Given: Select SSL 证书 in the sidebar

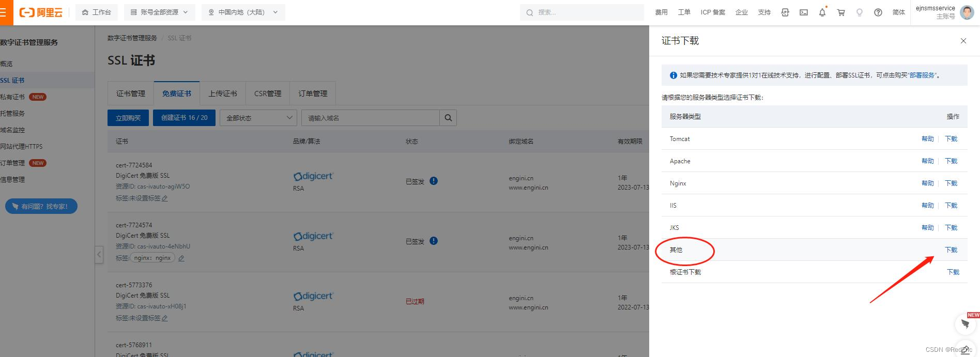Looking at the screenshot, I should pos(12,81).
